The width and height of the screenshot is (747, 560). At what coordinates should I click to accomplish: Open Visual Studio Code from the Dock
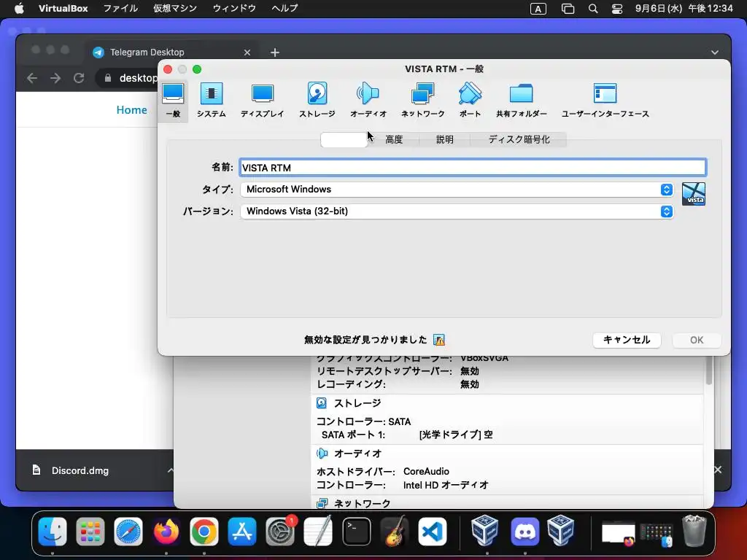(x=433, y=532)
